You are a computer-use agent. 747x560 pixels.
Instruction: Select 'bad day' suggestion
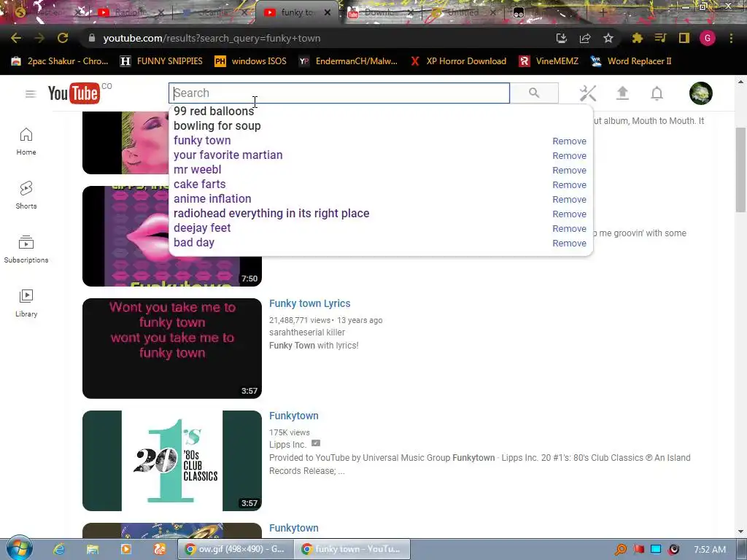194,242
